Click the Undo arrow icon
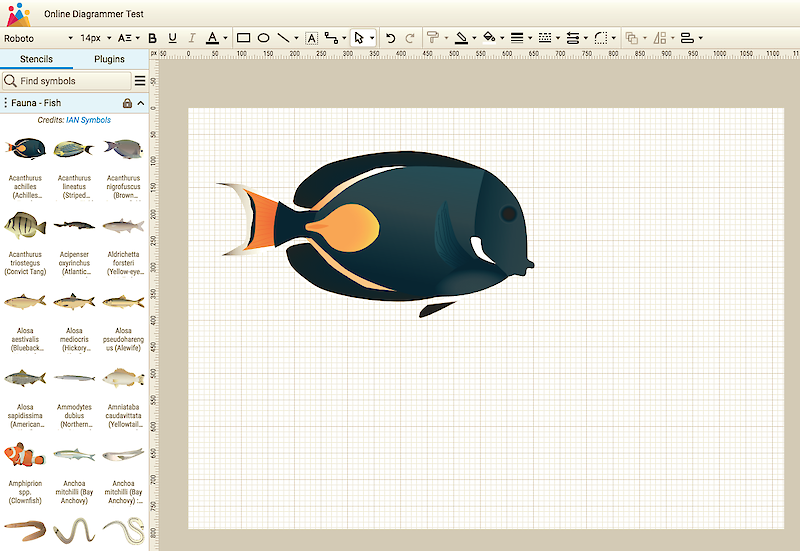The width and height of the screenshot is (800, 551). (390, 38)
